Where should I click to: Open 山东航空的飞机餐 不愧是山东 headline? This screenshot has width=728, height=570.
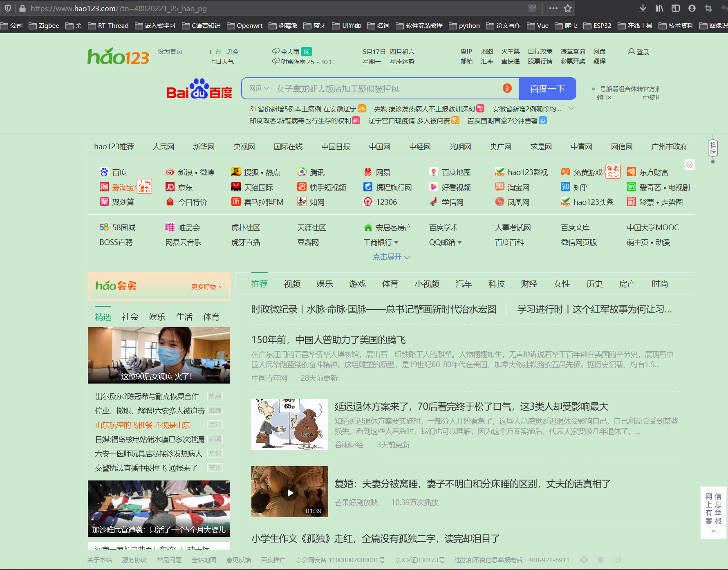(143, 425)
